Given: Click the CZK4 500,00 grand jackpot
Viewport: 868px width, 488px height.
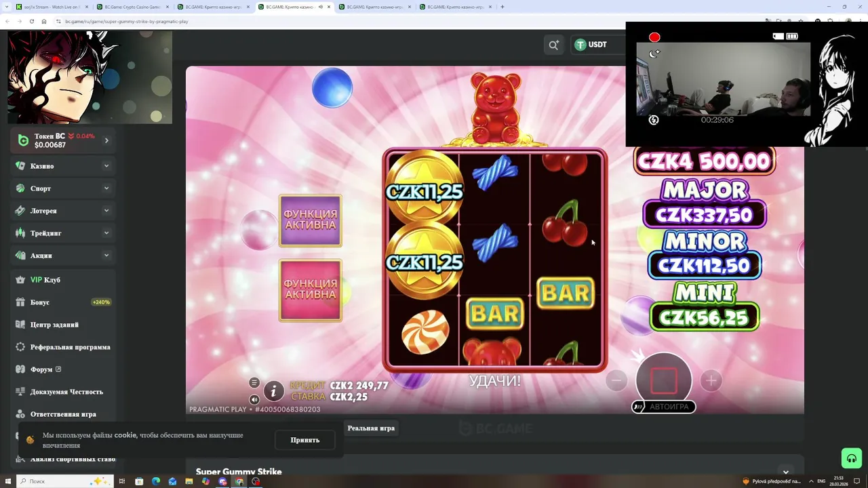Looking at the screenshot, I should 704,161.
